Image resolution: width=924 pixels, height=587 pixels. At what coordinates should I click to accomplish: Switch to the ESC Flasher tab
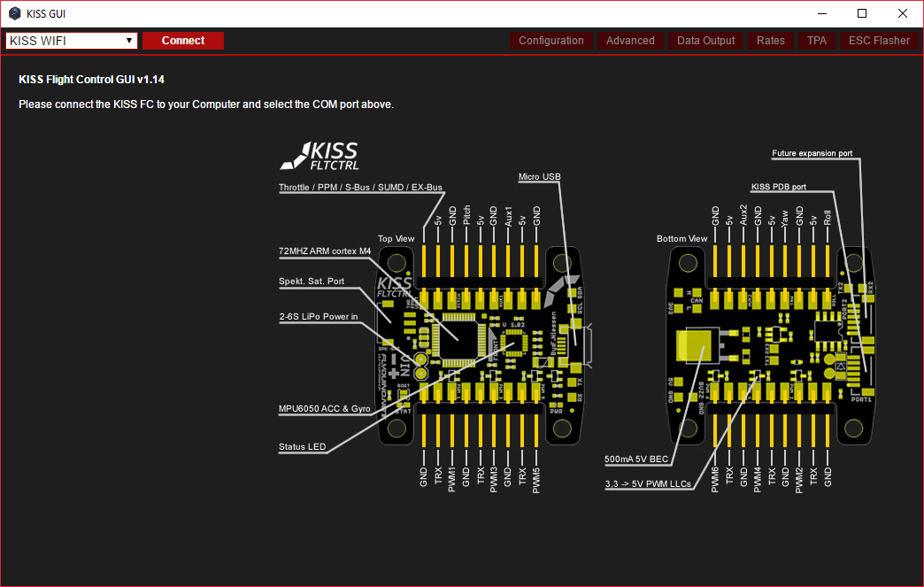click(x=878, y=41)
